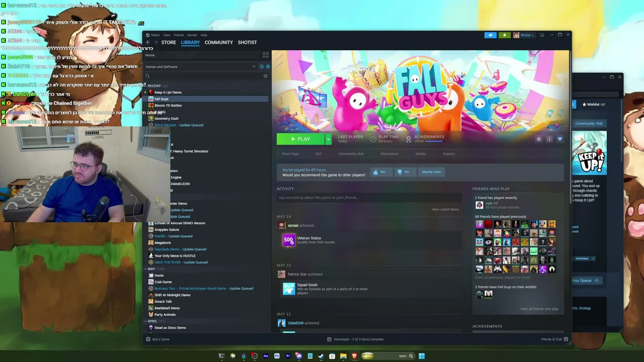Open the SHOTIST profile tab
The height and width of the screenshot is (362, 644).
pos(247,42)
